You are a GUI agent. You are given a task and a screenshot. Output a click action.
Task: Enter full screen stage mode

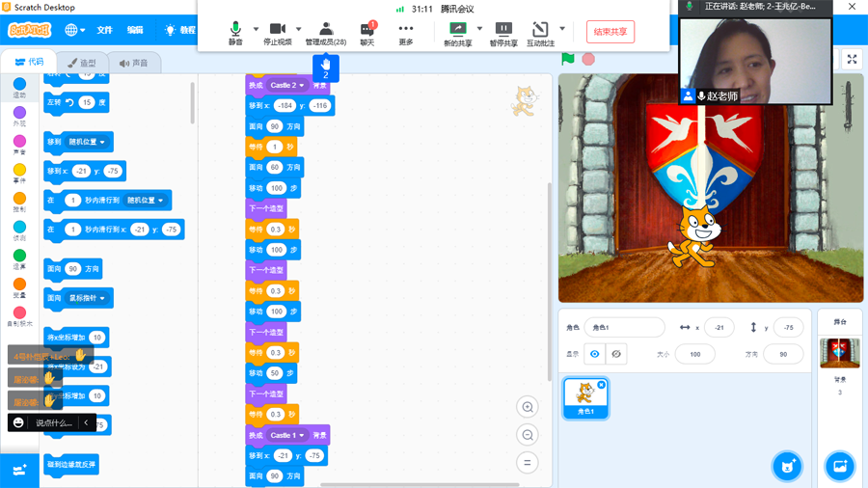(852, 59)
